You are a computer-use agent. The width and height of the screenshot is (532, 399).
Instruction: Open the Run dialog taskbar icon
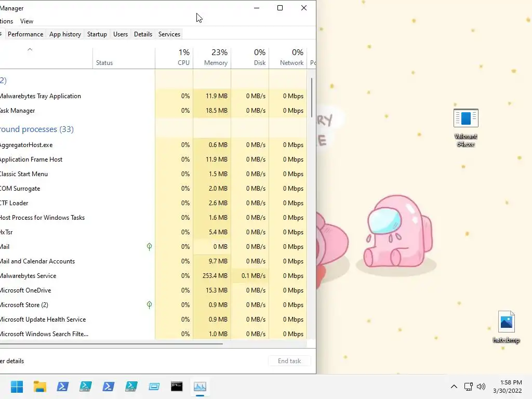pyautogui.click(x=154, y=387)
